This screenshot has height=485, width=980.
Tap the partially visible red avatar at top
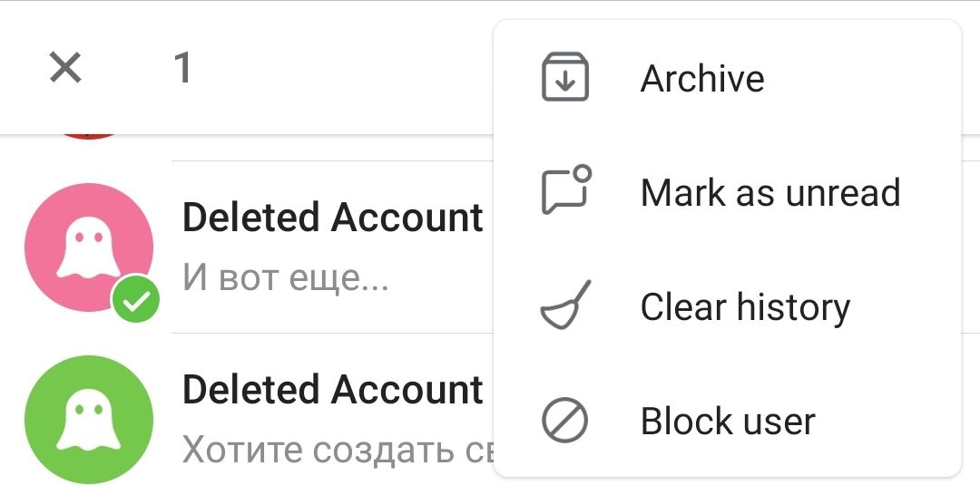[89, 135]
